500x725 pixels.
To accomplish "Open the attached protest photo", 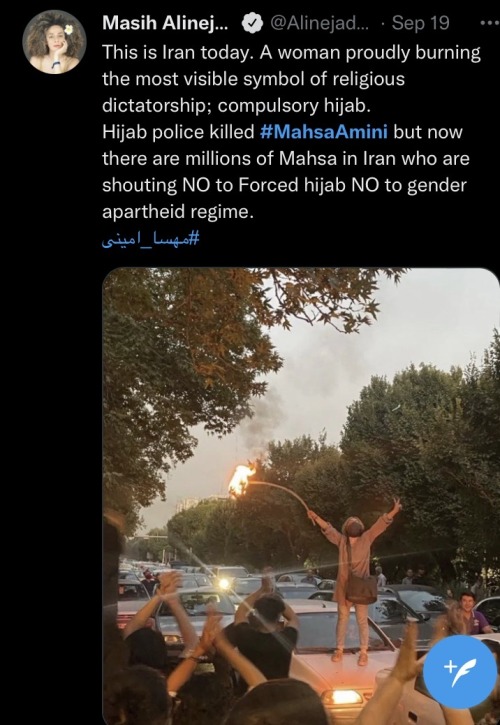I will 301,496.
